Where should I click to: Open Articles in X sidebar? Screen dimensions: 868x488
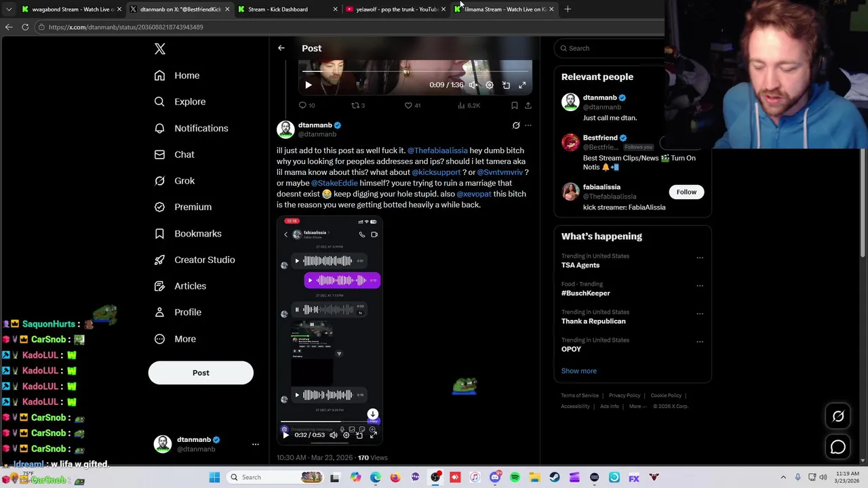180,286
